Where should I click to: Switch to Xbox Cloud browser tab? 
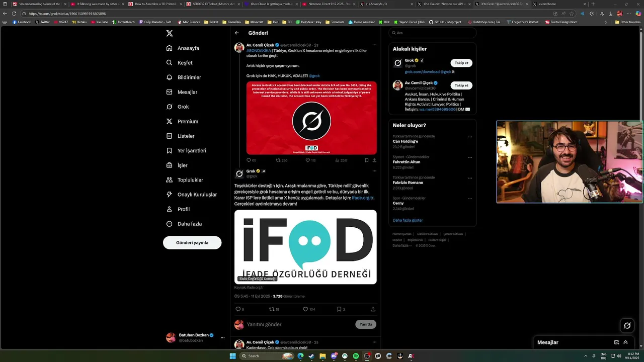[x=271, y=4]
